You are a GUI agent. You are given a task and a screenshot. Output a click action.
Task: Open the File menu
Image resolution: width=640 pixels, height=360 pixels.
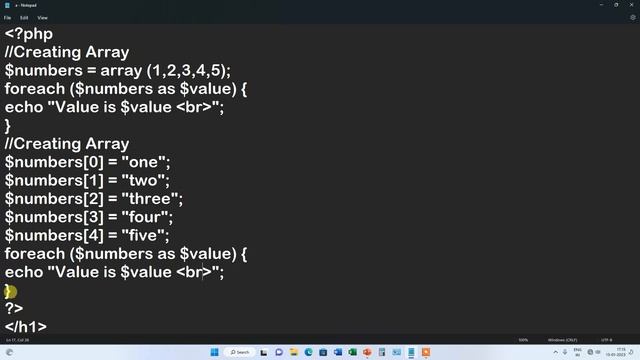point(7,18)
